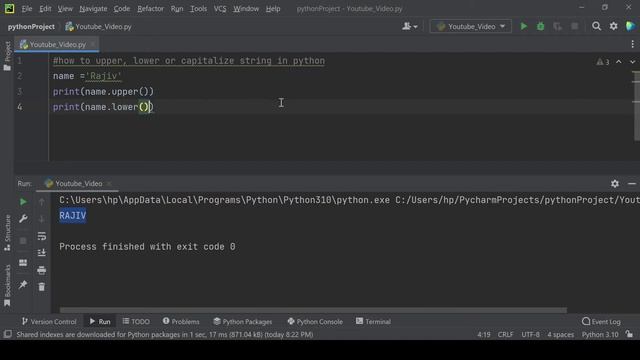This screenshot has width=640, height=360.
Task: Open the user account icon dropdown
Action: [x=410, y=27]
